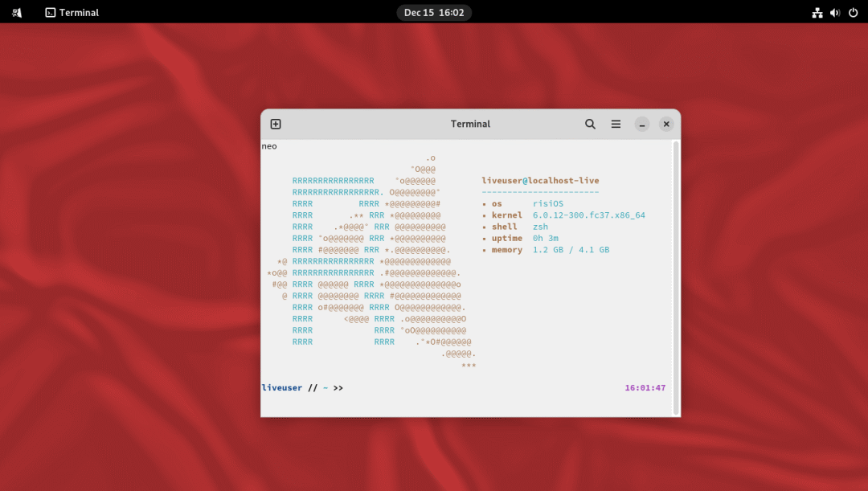The height and width of the screenshot is (491, 868).
Task: Expand the window options via the menu button
Action: (x=616, y=124)
